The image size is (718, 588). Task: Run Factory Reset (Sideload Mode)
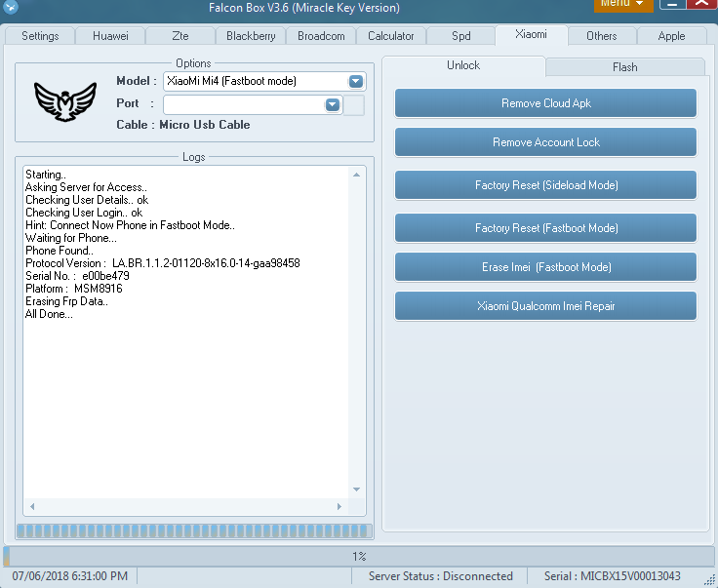pos(546,185)
